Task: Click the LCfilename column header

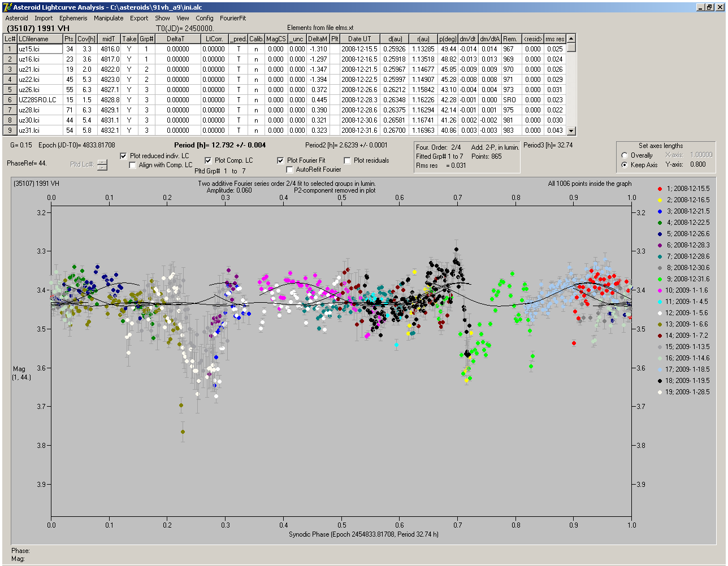Action: coord(40,39)
